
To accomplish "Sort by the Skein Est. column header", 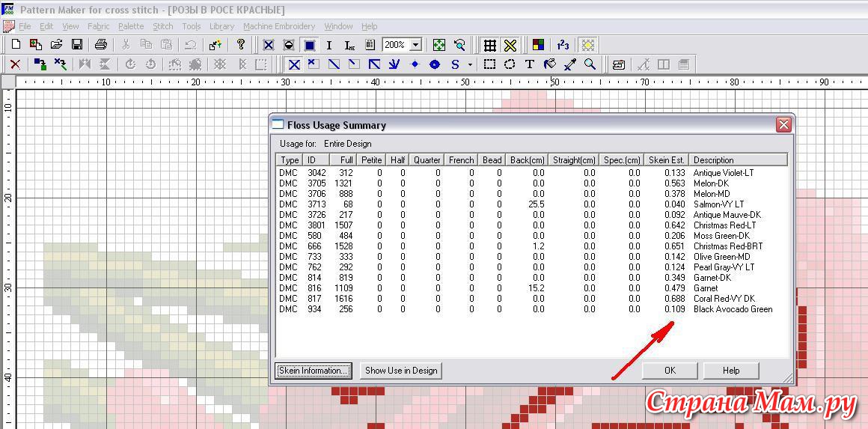I will point(666,159).
